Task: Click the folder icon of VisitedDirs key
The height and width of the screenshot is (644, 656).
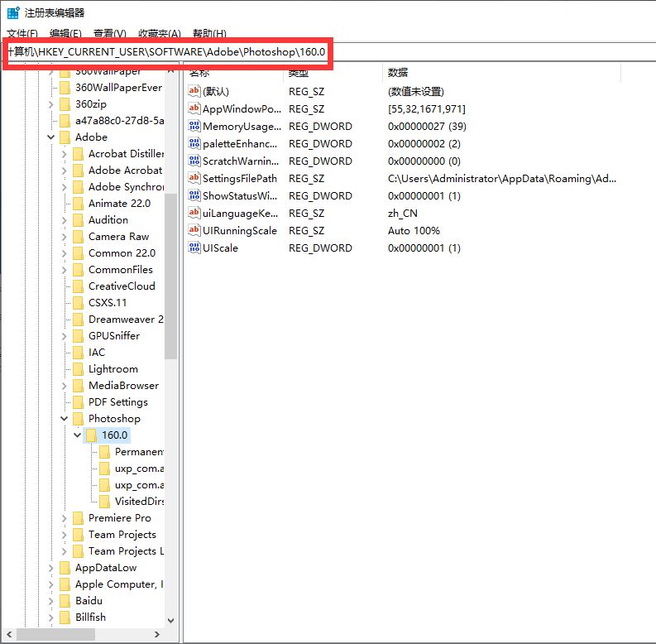Action: pos(104,502)
